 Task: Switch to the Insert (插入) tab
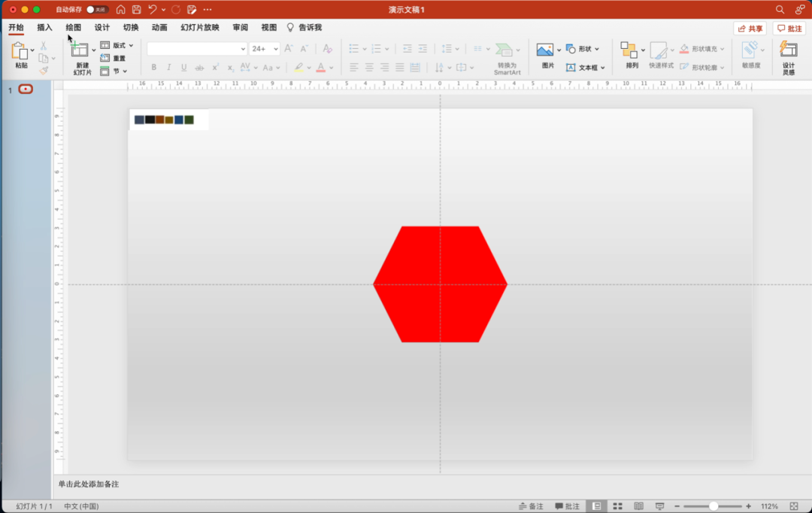[44, 28]
